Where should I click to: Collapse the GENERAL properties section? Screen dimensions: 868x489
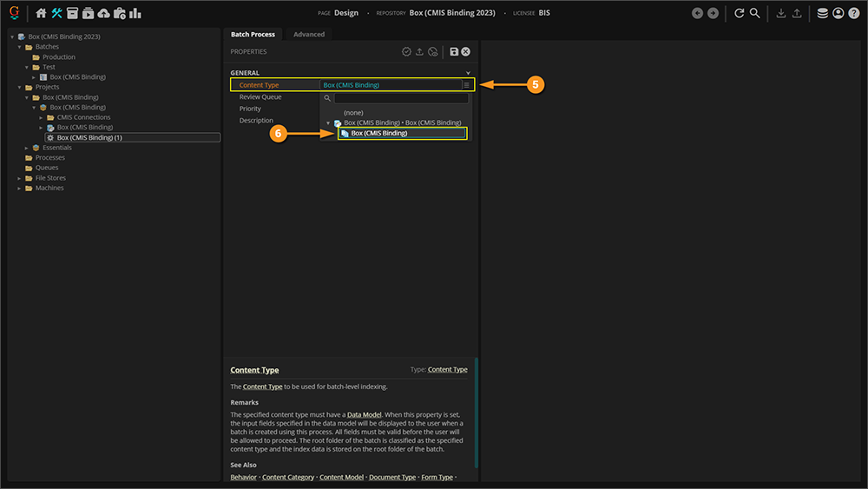(468, 73)
